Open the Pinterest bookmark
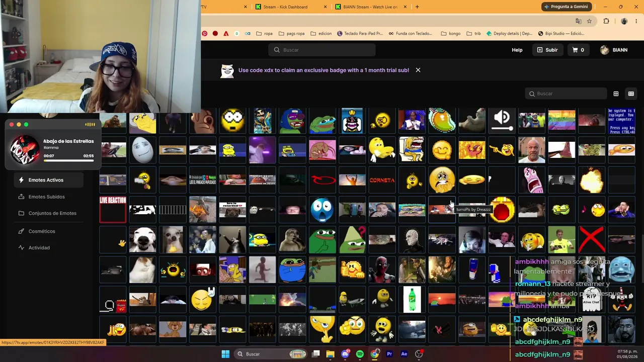Image resolution: width=644 pixels, height=362 pixels. click(x=205, y=34)
